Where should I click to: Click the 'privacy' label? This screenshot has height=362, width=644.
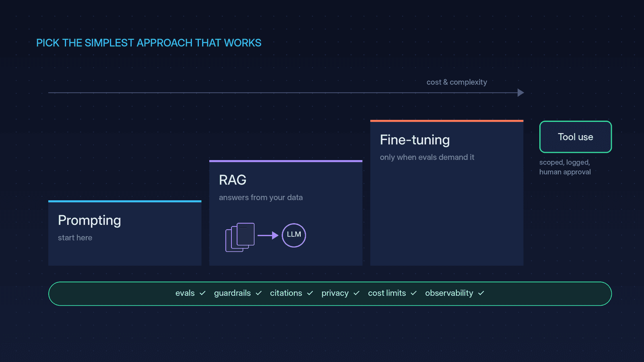(335, 293)
